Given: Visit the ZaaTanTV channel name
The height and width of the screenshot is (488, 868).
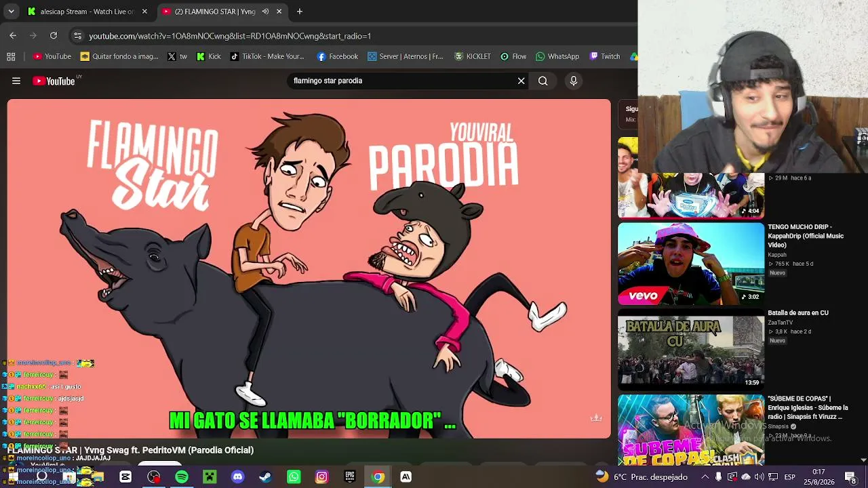Looking at the screenshot, I should [781, 323].
